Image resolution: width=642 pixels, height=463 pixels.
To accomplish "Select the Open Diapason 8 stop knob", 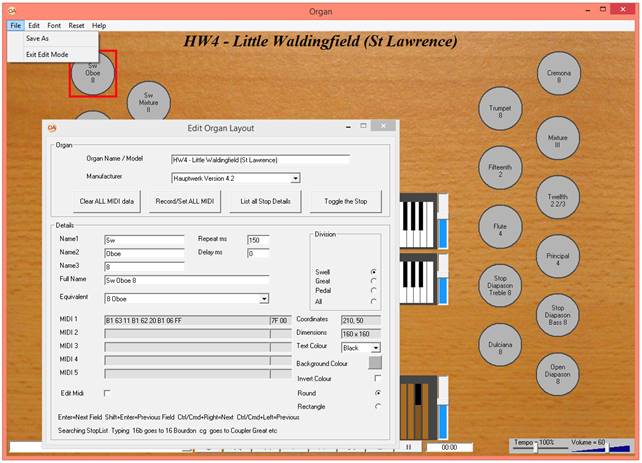I will click(x=558, y=373).
